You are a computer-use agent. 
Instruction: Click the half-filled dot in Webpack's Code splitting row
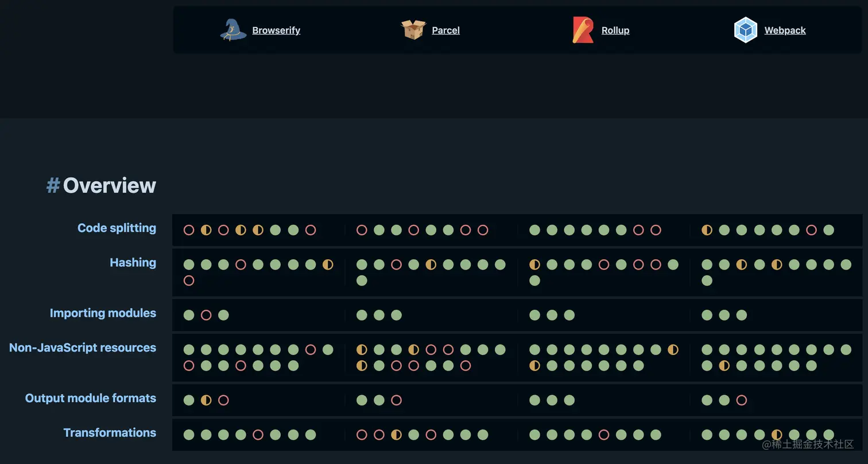(x=707, y=230)
